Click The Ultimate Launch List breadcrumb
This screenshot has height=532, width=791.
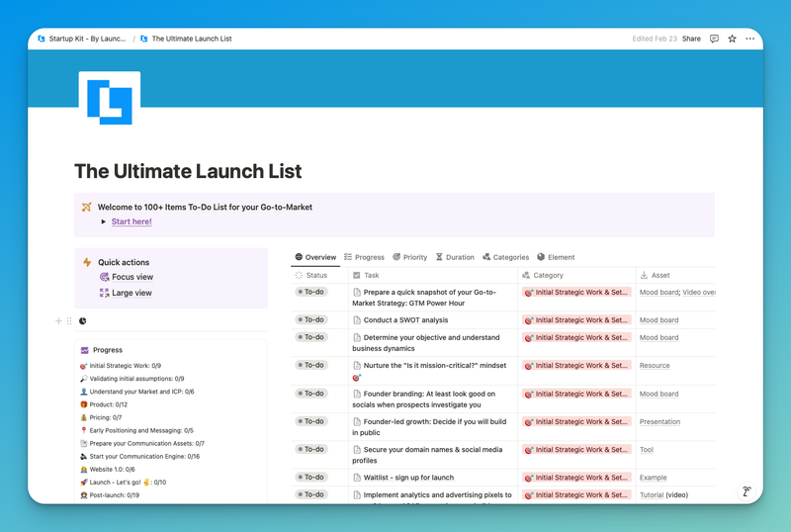point(186,39)
